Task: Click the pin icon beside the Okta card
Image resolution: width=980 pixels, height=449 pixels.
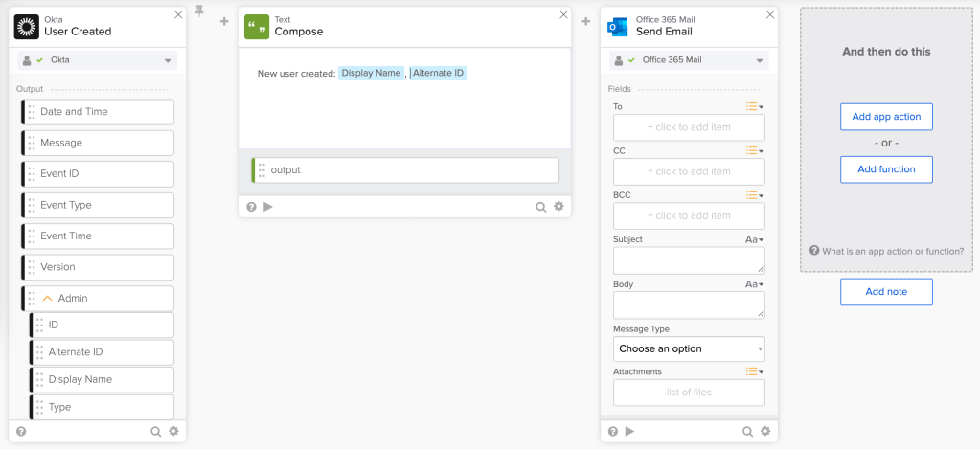Action: point(199,11)
